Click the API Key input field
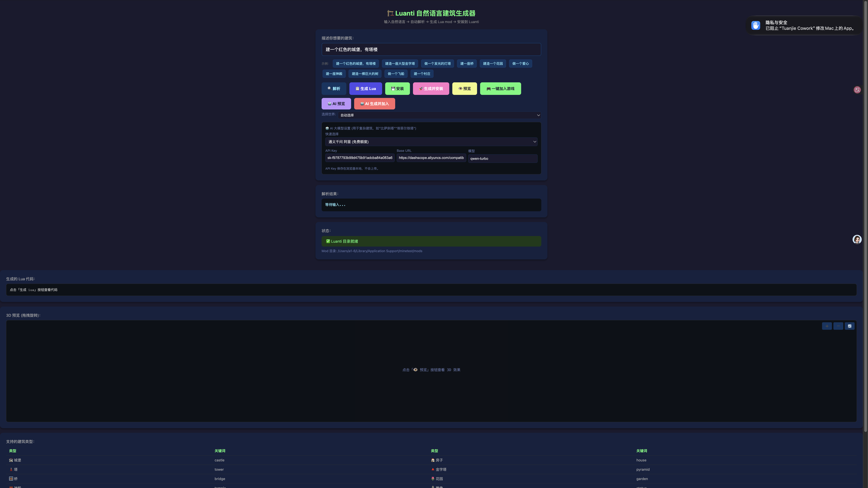Screen dimensions: 868x488 click(360, 158)
